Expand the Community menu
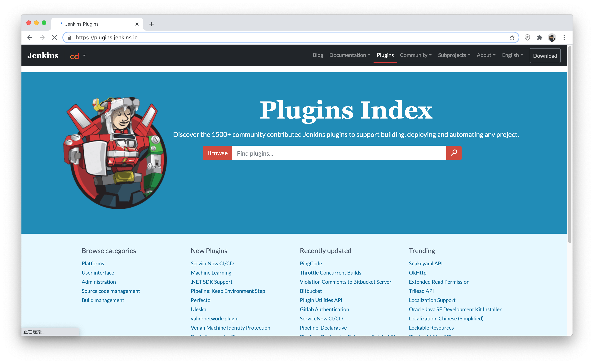 (x=416, y=55)
